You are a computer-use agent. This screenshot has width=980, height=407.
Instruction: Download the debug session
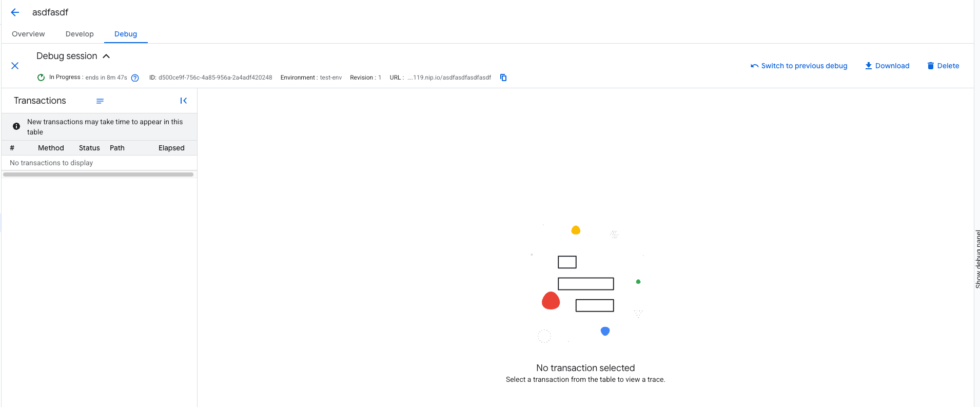tap(887, 66)
